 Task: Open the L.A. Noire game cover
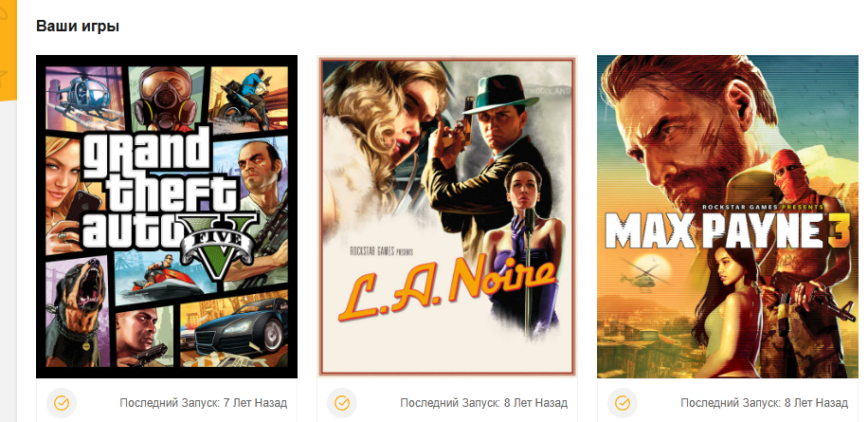(x=447, y=216)
